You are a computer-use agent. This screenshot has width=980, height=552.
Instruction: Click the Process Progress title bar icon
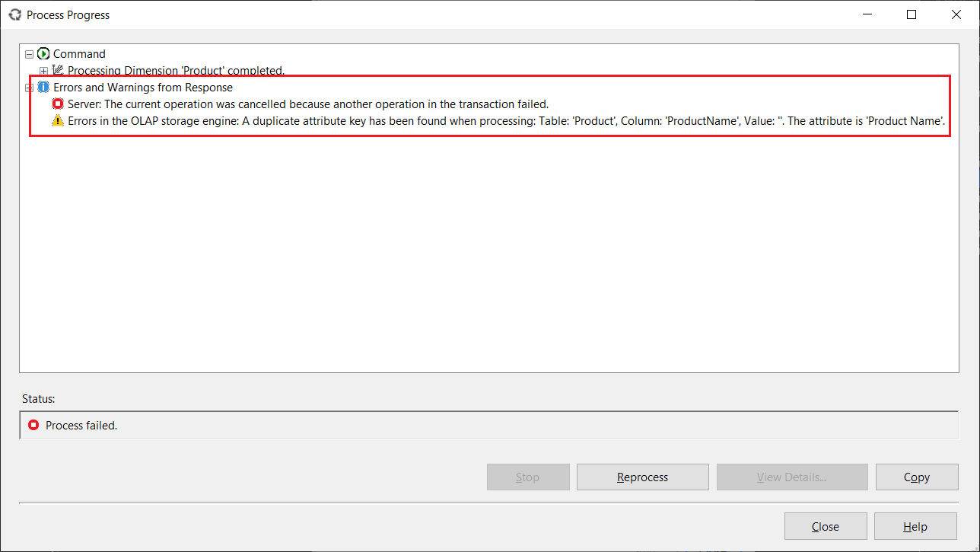pyautogui.click(x=14, y=14)
